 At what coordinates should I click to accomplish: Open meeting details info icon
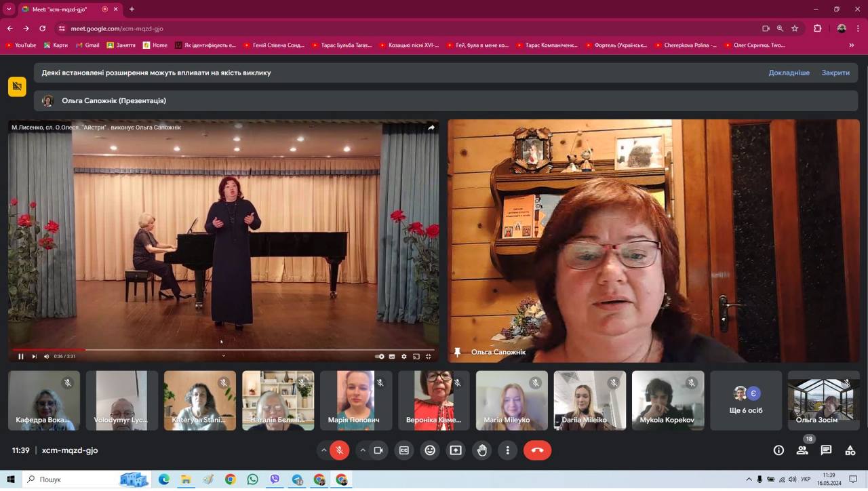click(x=778, y=450)
